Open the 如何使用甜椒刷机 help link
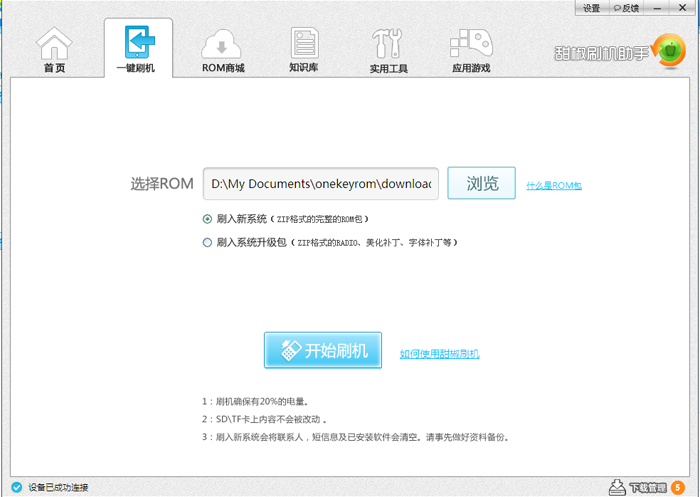This screenshot has height=497, width=700. [x=439, y=354]
